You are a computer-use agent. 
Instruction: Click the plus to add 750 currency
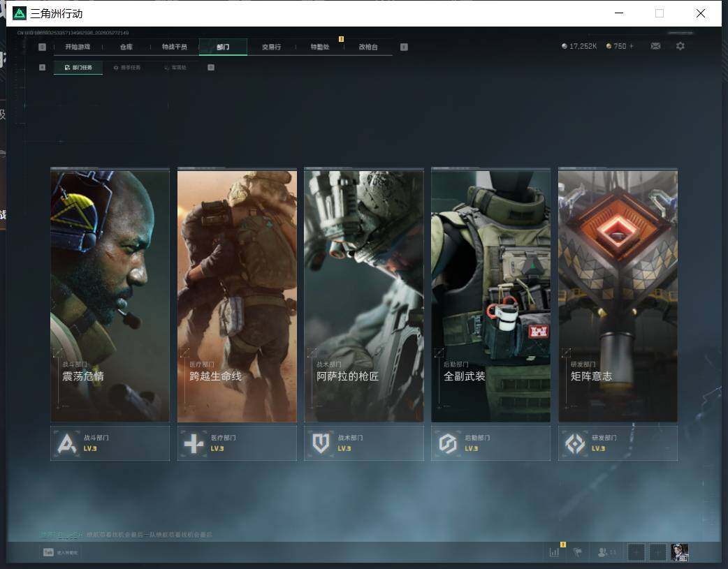[x=631, y=46]
